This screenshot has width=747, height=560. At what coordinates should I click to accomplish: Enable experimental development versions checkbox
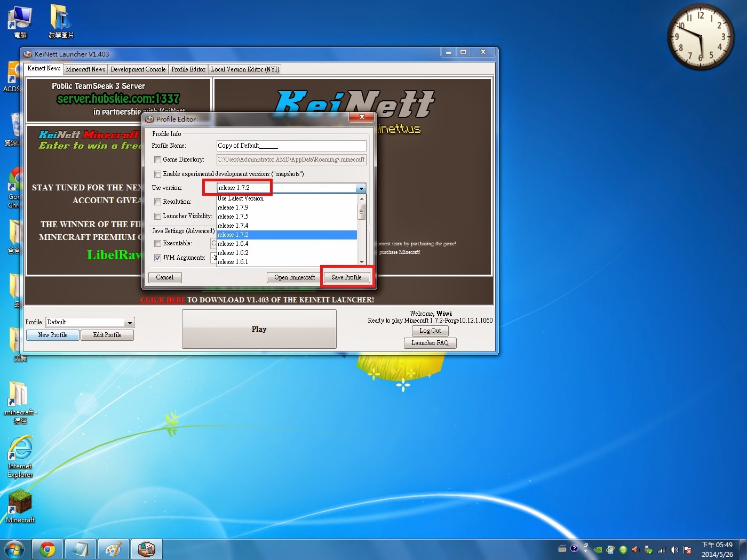coord(157,174)
